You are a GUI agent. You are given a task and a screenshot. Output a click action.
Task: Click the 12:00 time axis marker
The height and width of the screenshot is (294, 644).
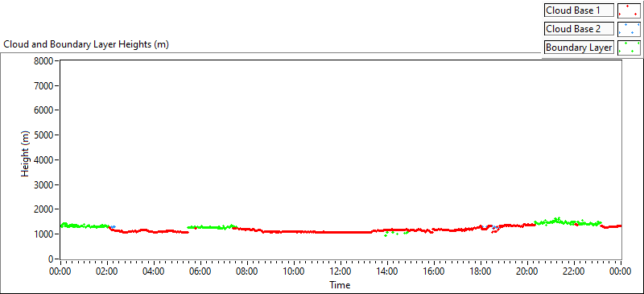tap(341, 271)
